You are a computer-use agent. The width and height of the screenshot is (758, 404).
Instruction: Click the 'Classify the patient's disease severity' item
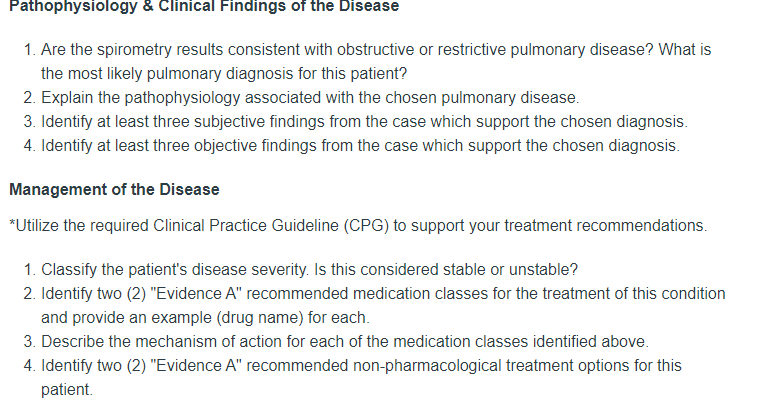[309, 270]
